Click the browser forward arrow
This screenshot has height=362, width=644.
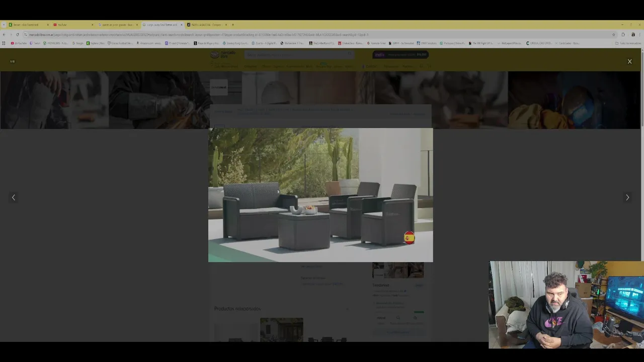click(11, 35)
